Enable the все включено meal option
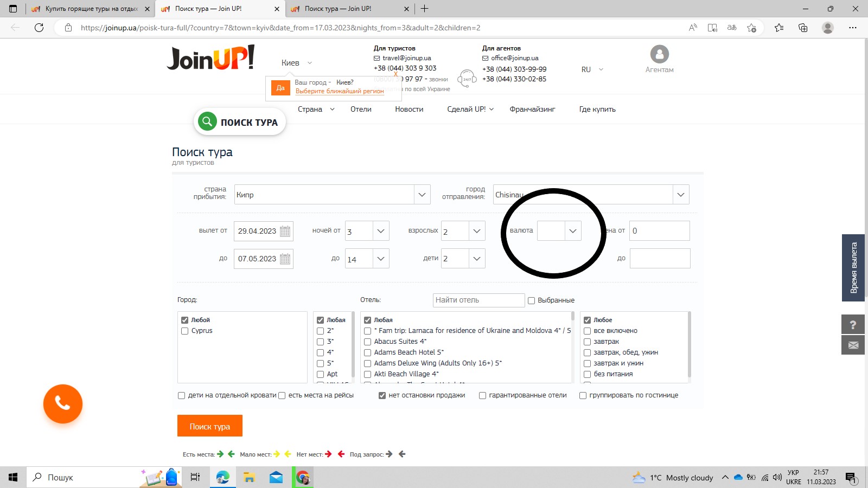Screen dimensions: 868x488 pyautogui.click(x=587, y=331)
